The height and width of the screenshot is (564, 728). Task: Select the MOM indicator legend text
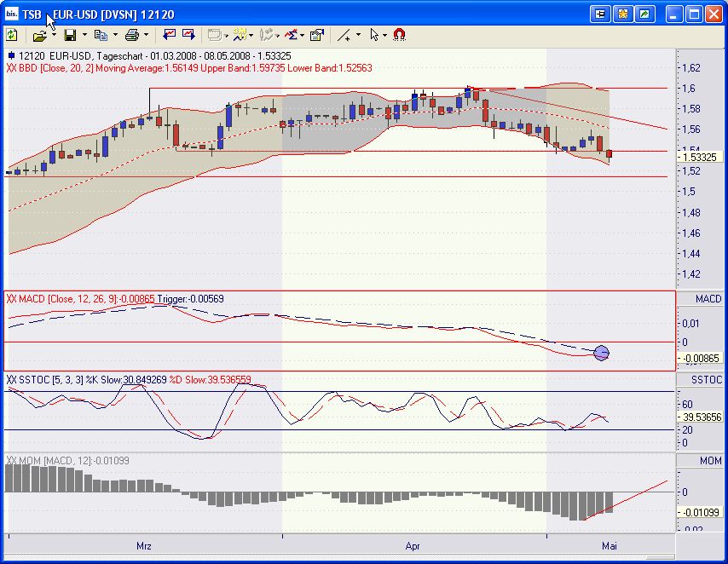coord(68,460)
